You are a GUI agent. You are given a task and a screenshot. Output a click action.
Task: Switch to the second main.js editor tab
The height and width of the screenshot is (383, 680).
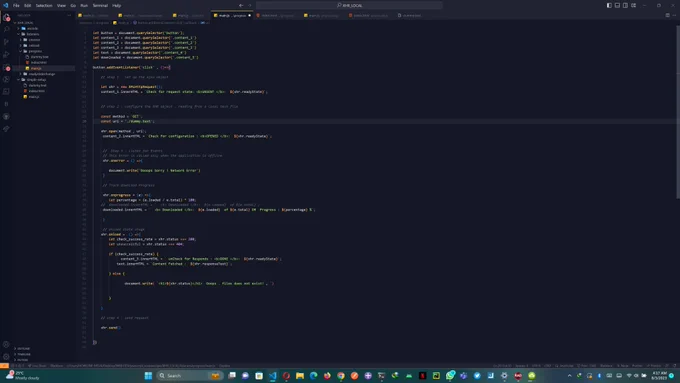pyautogui.click(x=142, y=15)
